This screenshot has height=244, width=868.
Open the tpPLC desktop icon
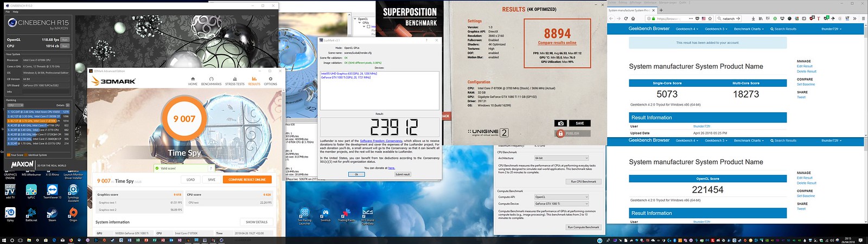pyautogui.click(x=31, y=191)
